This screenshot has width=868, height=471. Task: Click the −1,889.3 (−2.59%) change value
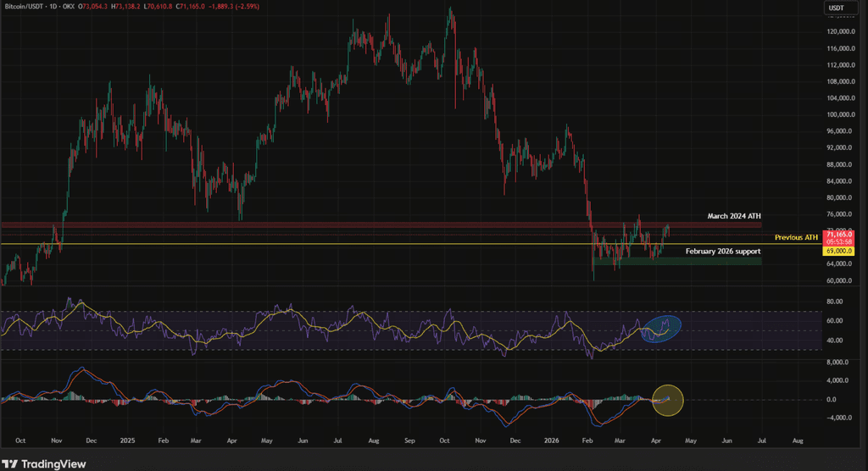click(234, 7)
